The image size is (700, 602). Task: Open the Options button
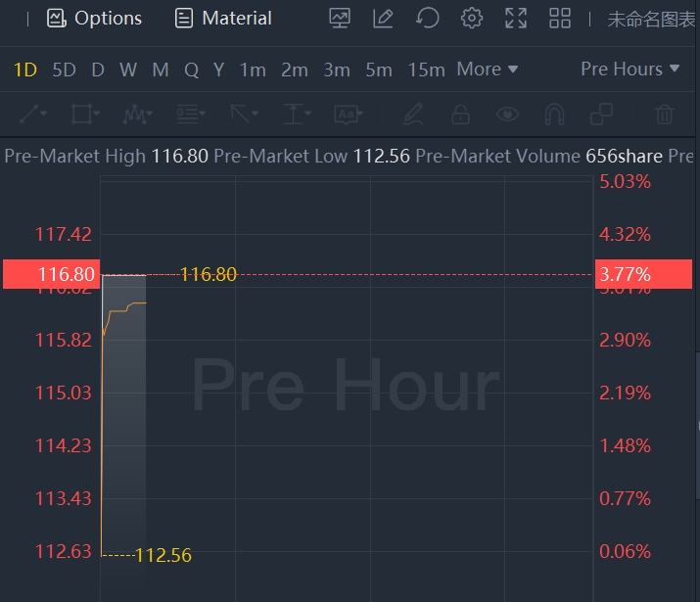pos(95,18)
